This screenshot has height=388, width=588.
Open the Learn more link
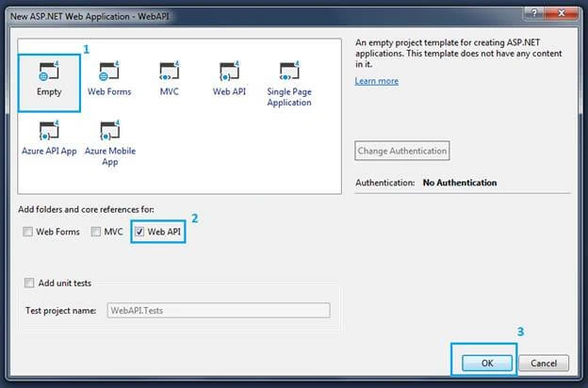coord(377,81)
